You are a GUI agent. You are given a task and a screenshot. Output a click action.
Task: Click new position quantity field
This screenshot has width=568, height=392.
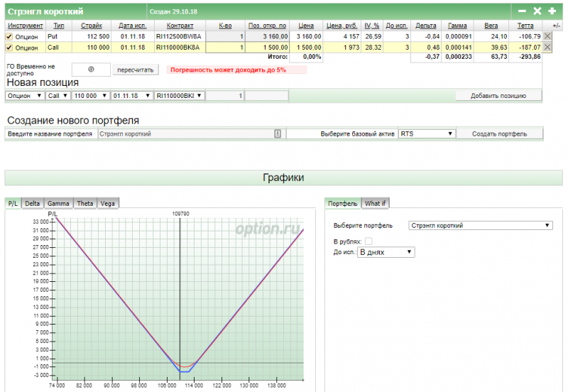(x=224, y=96)
